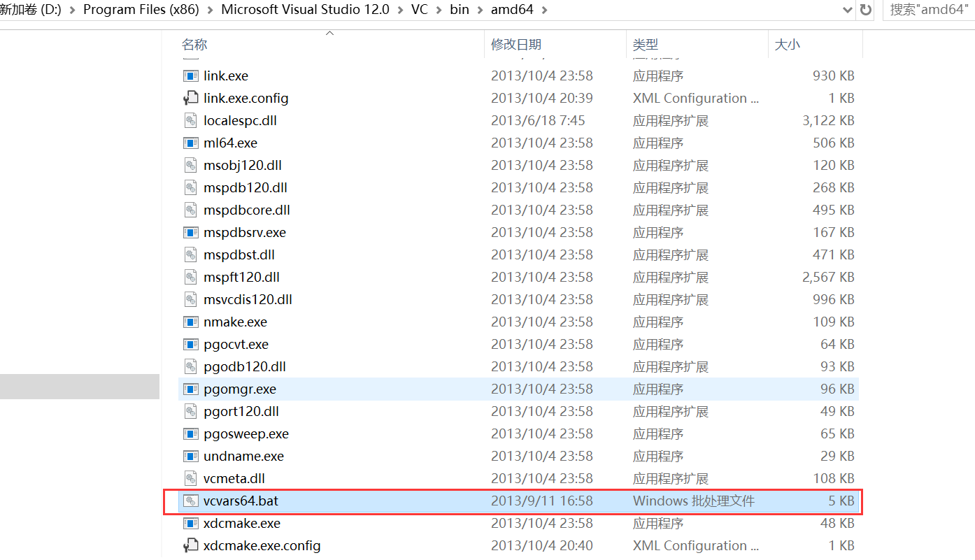Toggle sort order on the 名称 column
The width and height of the screenshot is (975, 560).
coord(194,44)
